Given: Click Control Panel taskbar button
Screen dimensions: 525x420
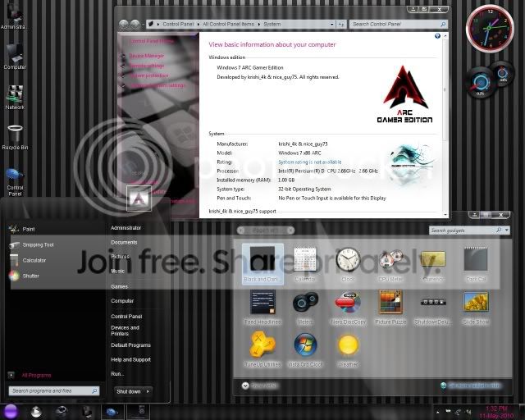Looking at the screenshot, I should 112,412.
